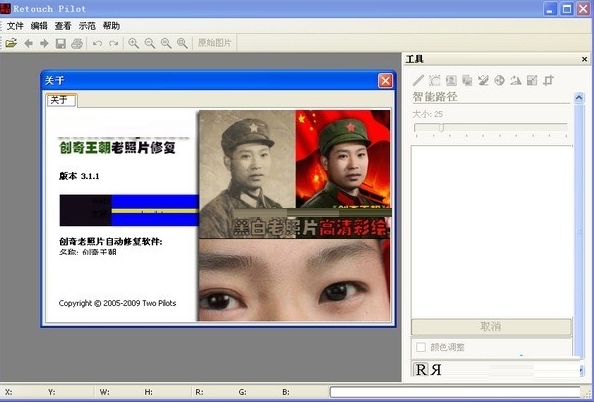Zoom in with the plus magnifier

(x=133, y=43)
